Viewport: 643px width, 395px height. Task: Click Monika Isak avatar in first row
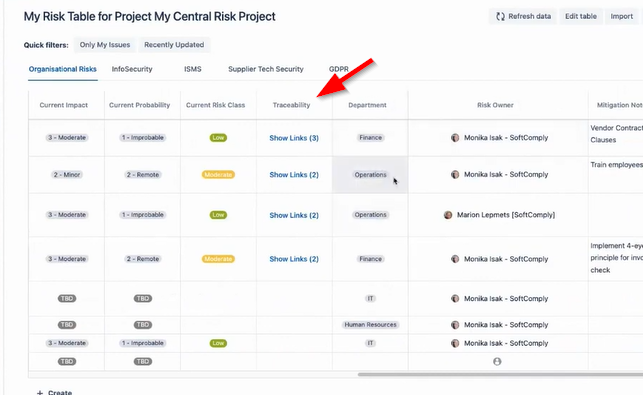tap(455, 138)
